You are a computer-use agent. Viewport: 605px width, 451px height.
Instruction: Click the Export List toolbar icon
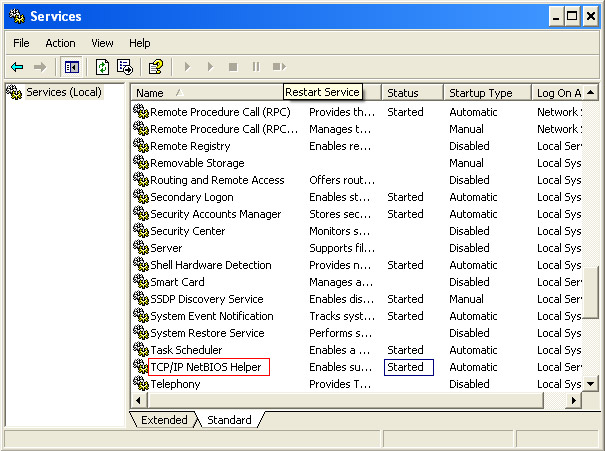pyautogui.click(x=125, y=67)
